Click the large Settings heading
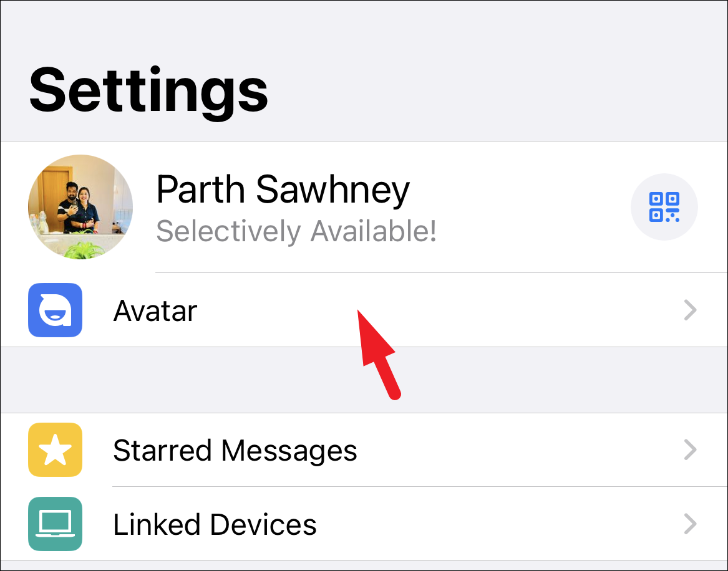 (x=148, y=90)
